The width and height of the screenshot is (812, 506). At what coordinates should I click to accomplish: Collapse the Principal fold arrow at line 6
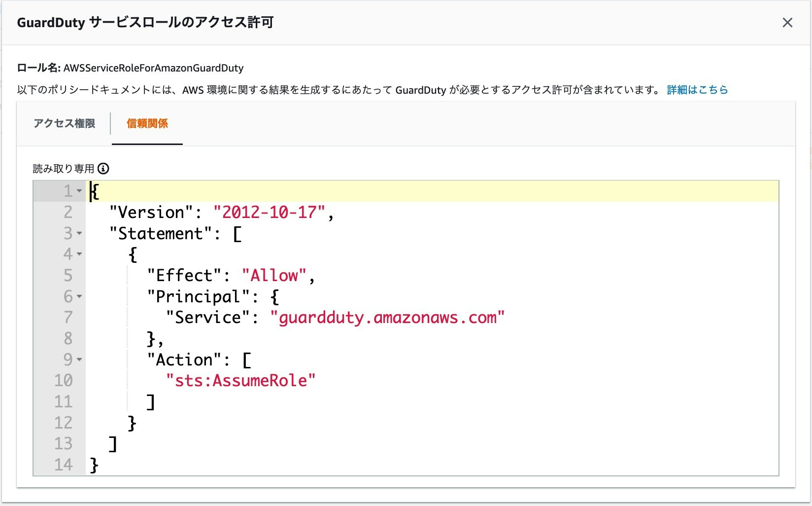tap(79, 296)
